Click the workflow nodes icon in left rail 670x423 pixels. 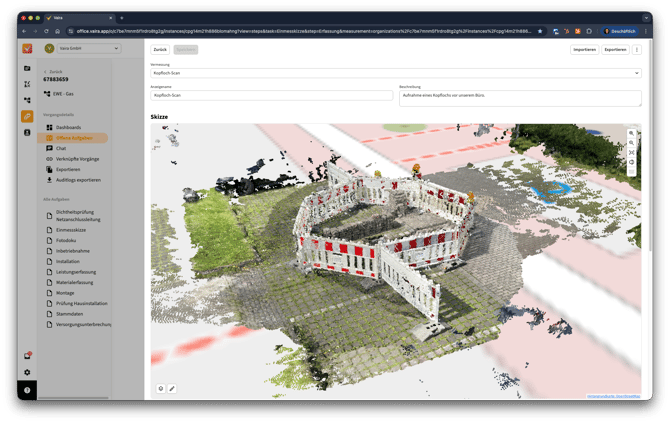point(27,100)
